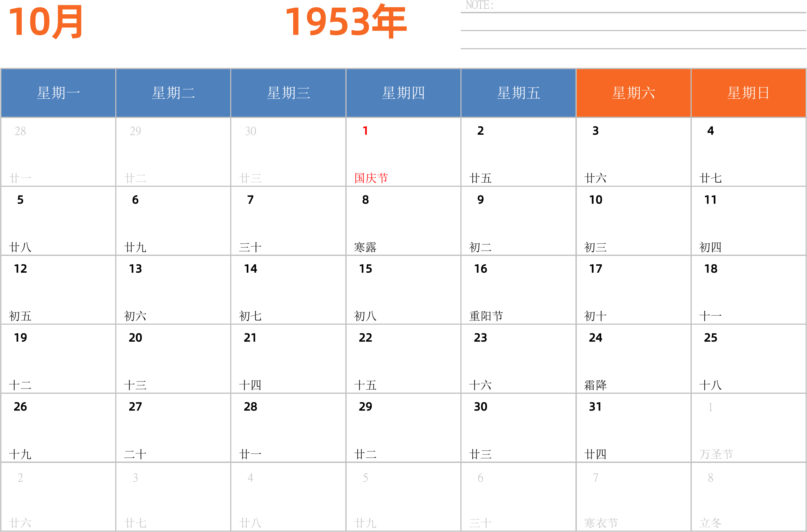Click greyed date 7 寒衣节
The image size is (807, 532).
click(x=633, y=497)
